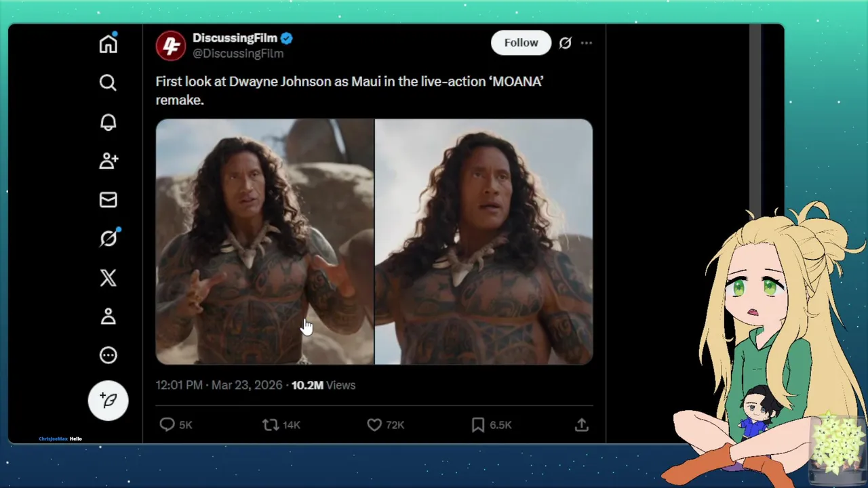The height and width of the screenshot is (488, 868).
Task: Bookmark the post with 6.5K saves
Action: point(478,425)
